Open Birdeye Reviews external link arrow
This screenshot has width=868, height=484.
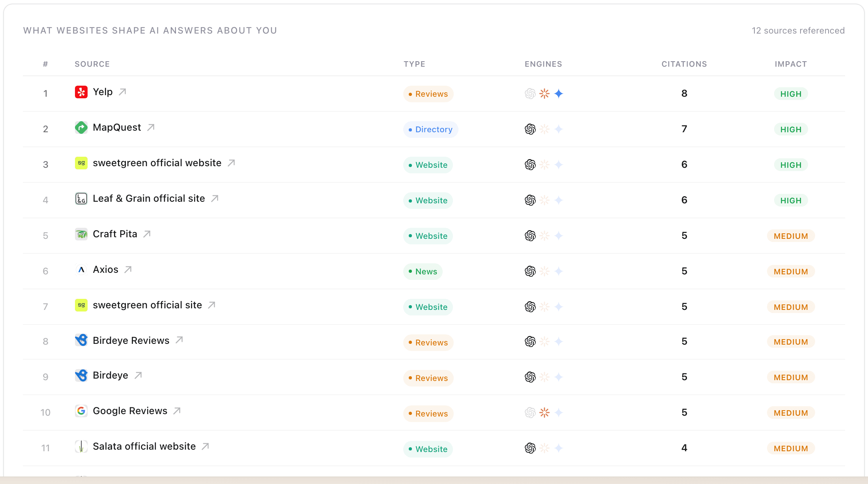(x=179, y=340)
